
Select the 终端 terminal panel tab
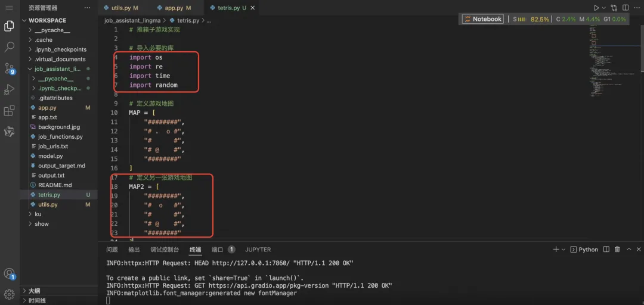[196, 250]
